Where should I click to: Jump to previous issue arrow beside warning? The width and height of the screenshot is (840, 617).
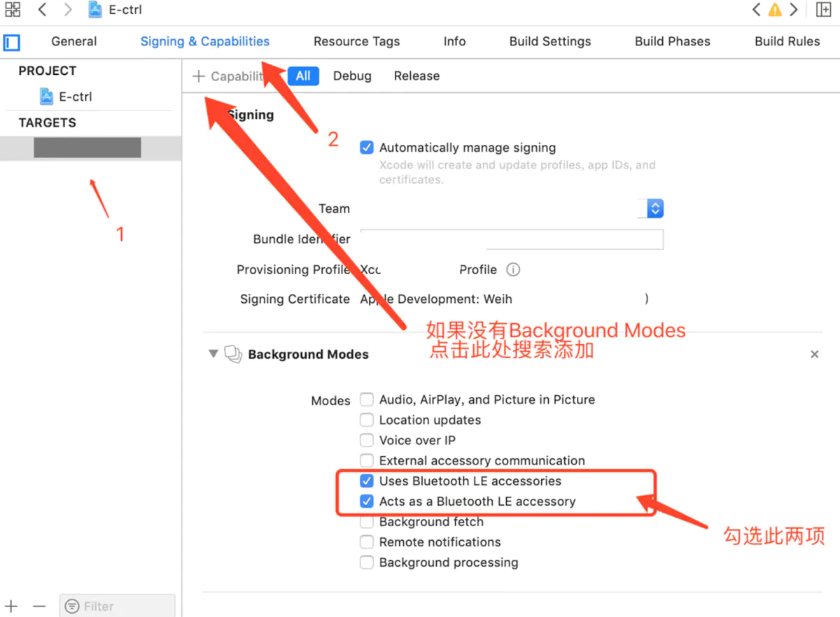pos(756,10)
